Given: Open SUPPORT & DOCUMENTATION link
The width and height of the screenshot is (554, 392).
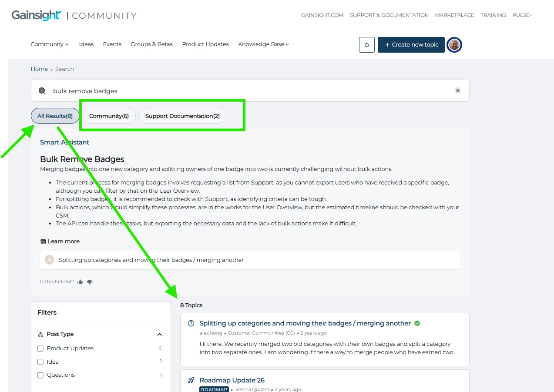Looking at the screenshot, I should (389, 15).
